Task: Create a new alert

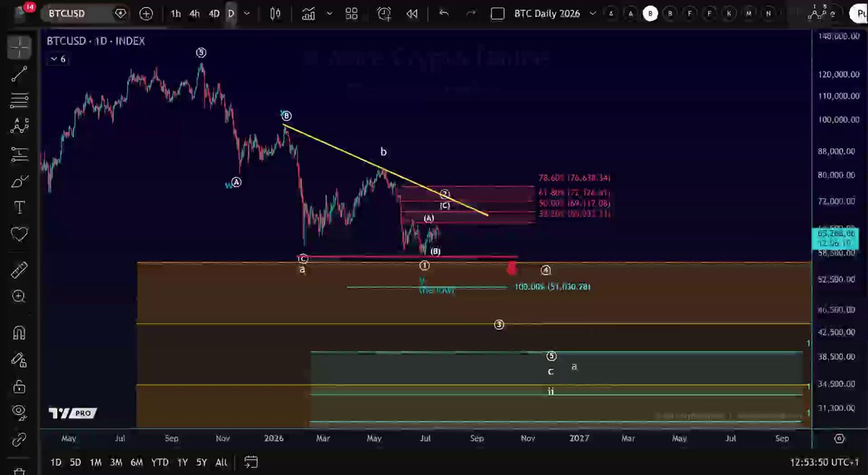Action: 384,13
